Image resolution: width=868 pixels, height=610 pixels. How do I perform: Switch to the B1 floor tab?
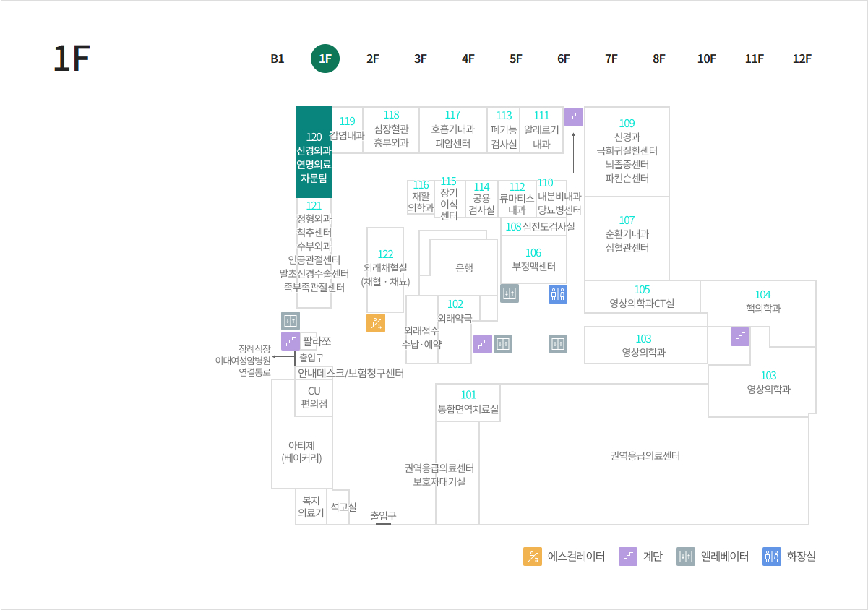278,59
